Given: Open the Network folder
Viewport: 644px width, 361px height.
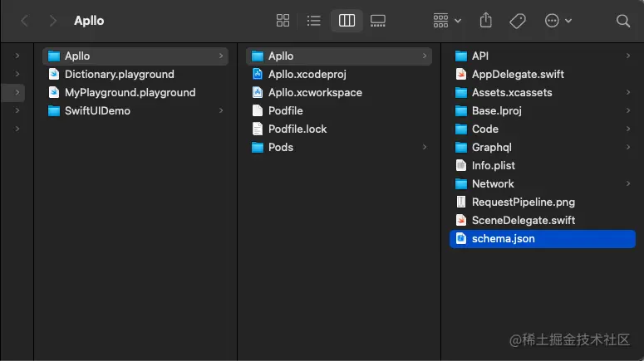Looking at the screenshot, I should click(493, 183).
